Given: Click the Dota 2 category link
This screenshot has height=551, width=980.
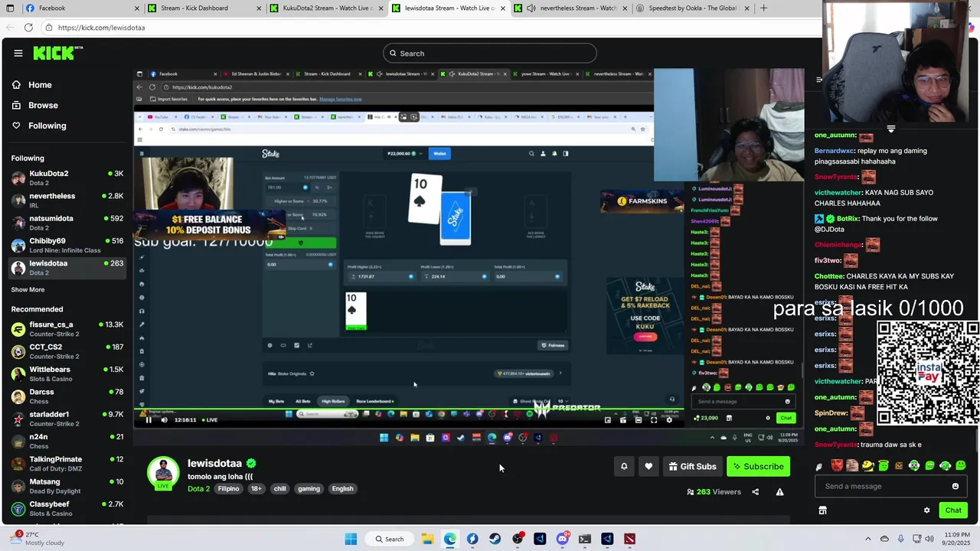Looking at the screenshot, I should click(198, 489).
